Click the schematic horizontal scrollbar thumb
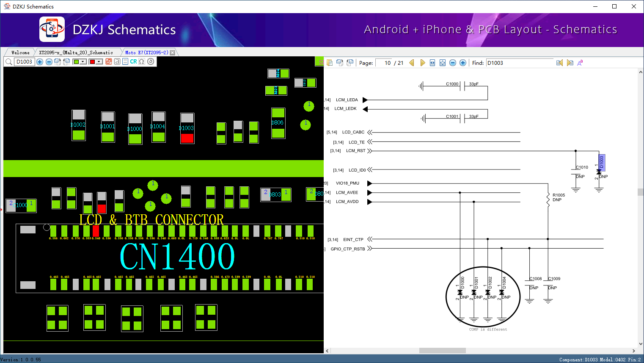Image resolution: width=644 pixels, height=363 pixels. [x=443, y=351]
